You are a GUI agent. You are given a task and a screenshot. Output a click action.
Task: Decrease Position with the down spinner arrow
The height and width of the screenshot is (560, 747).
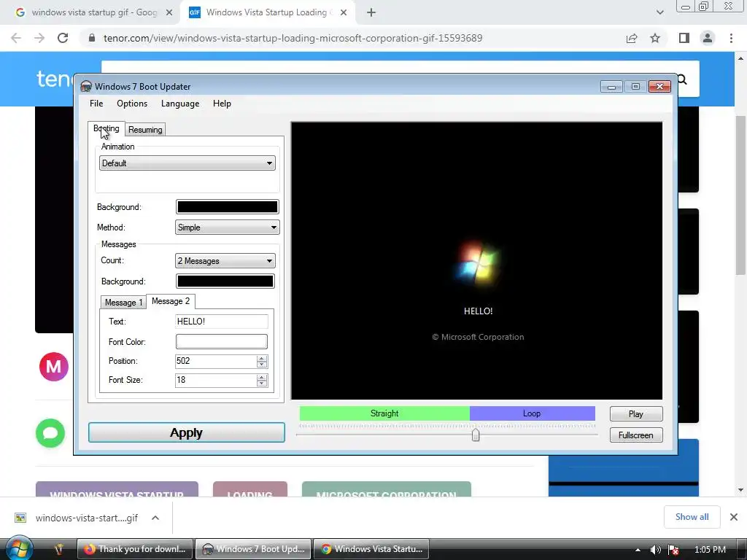click(x=262, y=365)
